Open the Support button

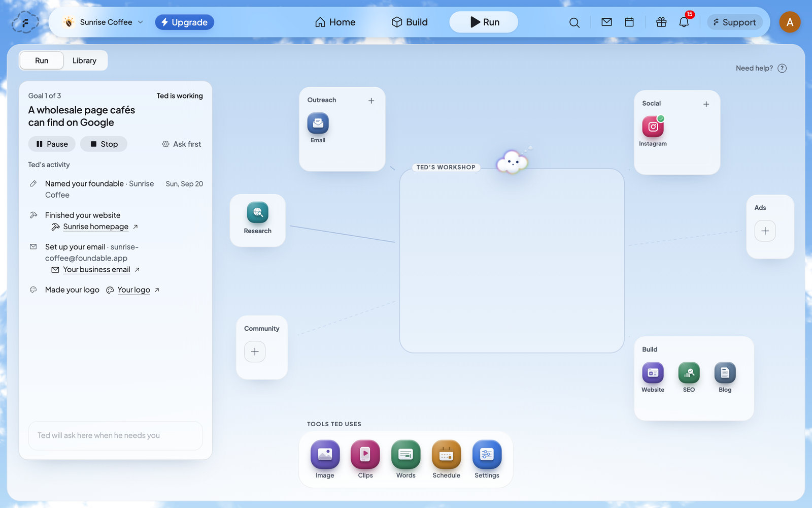tap(735, 22)
